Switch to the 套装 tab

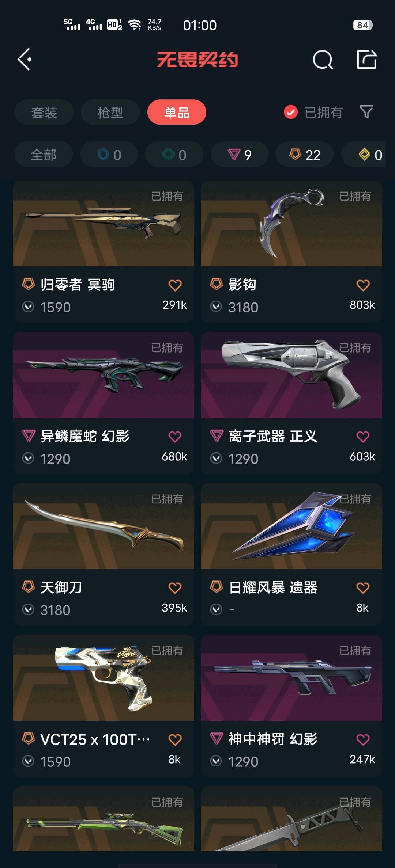[x=44, y=112]
